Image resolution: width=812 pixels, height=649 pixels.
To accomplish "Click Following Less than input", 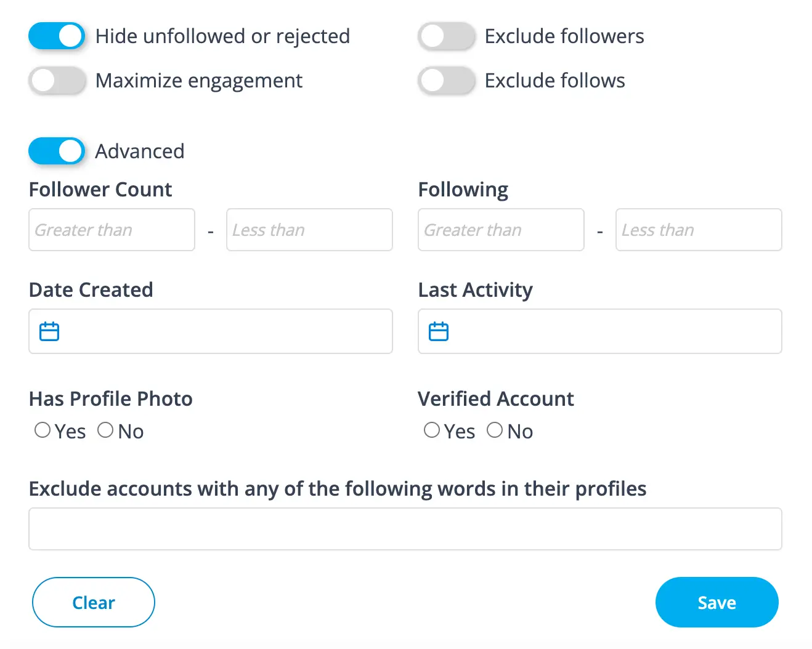I will click(699, 230).
